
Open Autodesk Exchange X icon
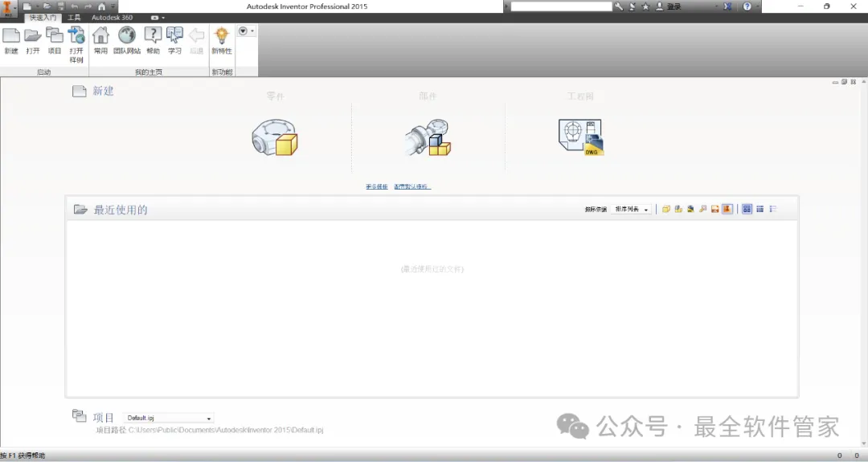(727, 6)
